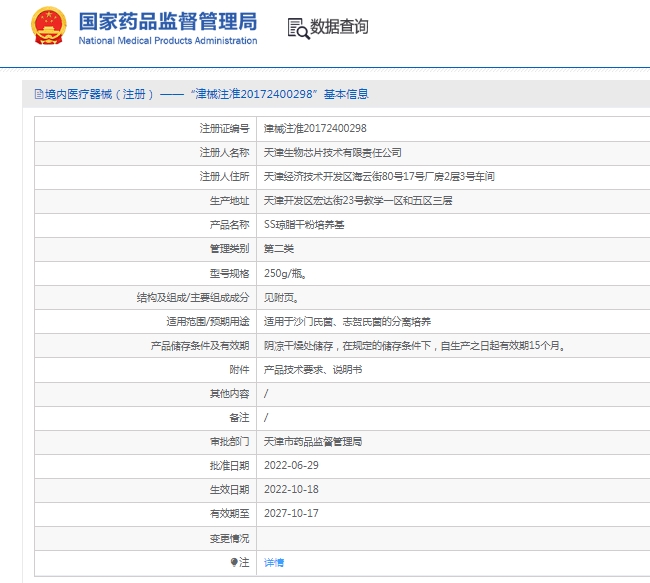Select 天津生物芯片技术有限责任公司
The height and width of the screenshot is (583, 650).
point(332,153)
